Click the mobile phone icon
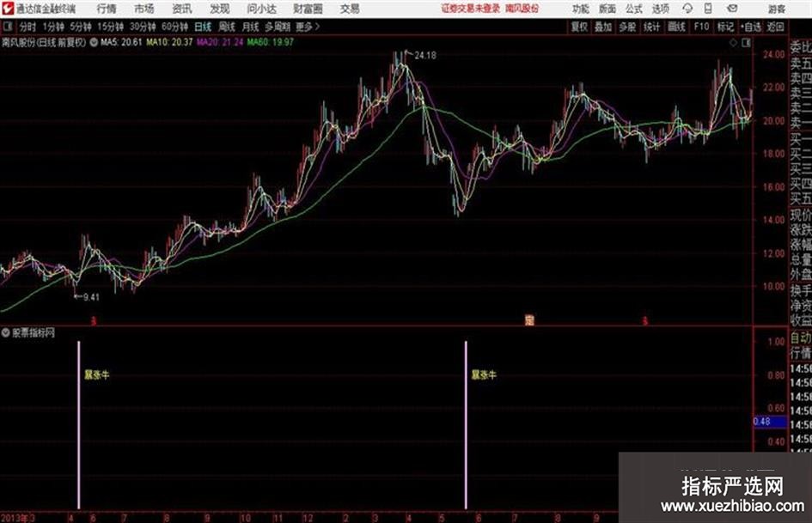The image size is (812, 523). pos(708,9)
